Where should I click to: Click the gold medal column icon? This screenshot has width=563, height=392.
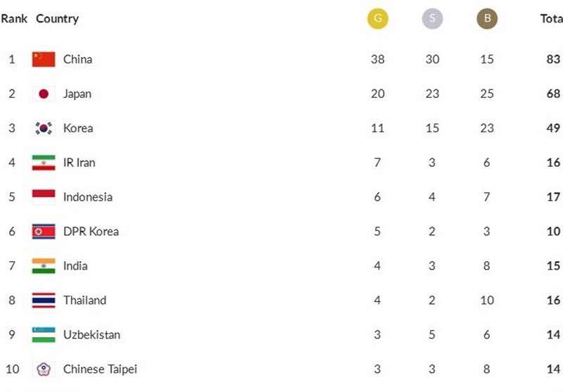tap(378, 19)
